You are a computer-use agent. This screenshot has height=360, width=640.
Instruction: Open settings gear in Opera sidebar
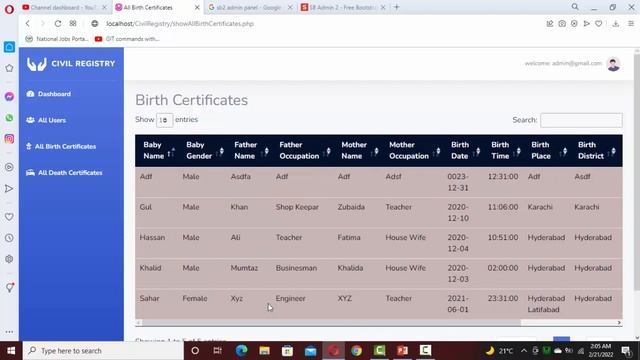click(9, 259)
